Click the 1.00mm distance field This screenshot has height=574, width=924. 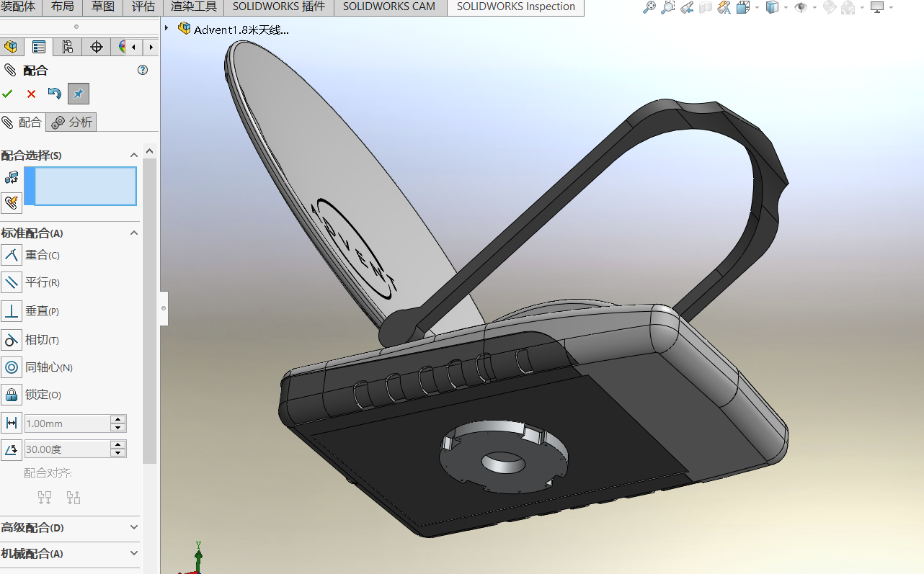(68, 423)
